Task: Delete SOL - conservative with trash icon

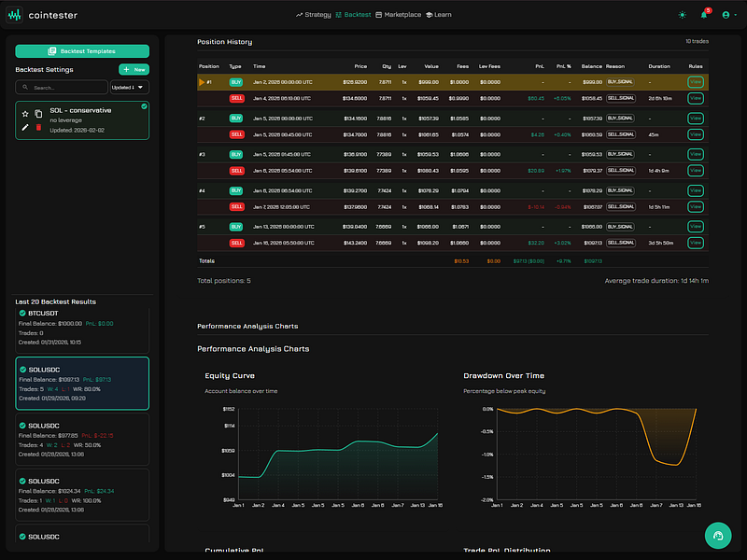Action: [x=38, y=127]
